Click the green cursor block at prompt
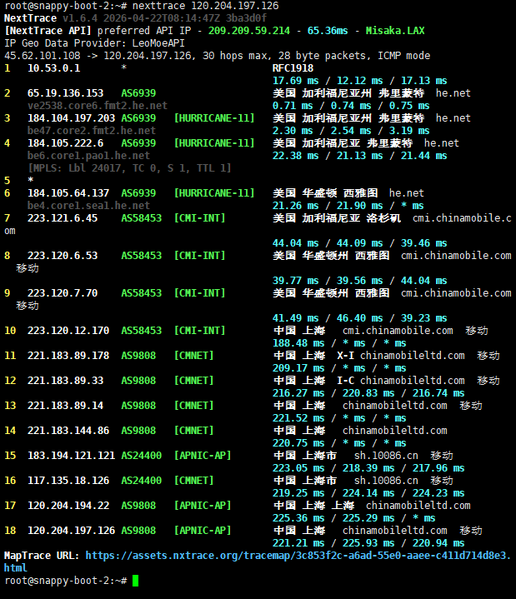 pos(136,581)
